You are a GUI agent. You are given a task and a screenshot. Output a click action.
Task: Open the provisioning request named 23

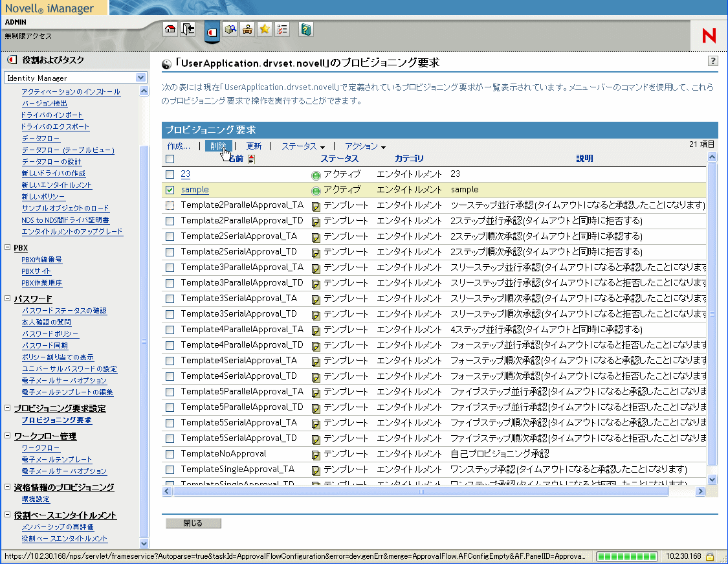pos(185,174)
